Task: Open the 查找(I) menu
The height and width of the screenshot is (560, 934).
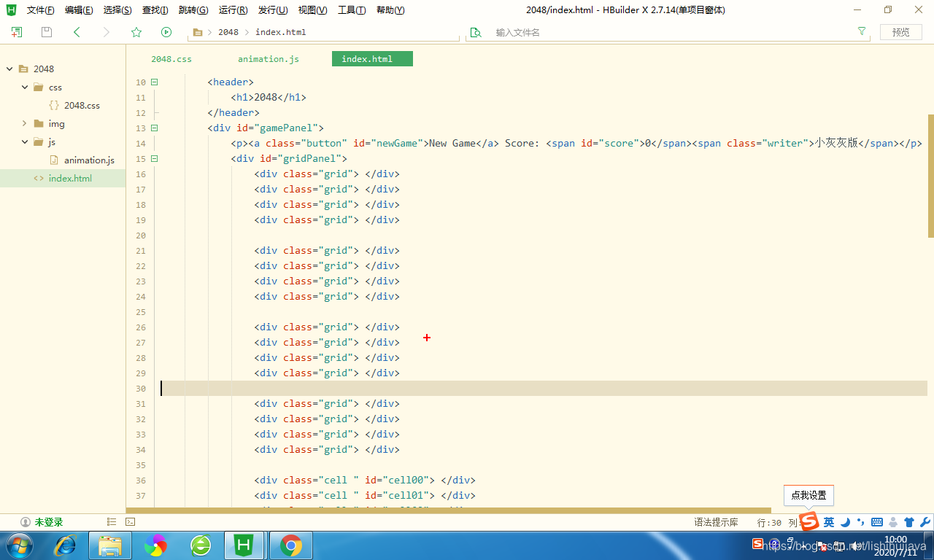Action: click(155, 10)
